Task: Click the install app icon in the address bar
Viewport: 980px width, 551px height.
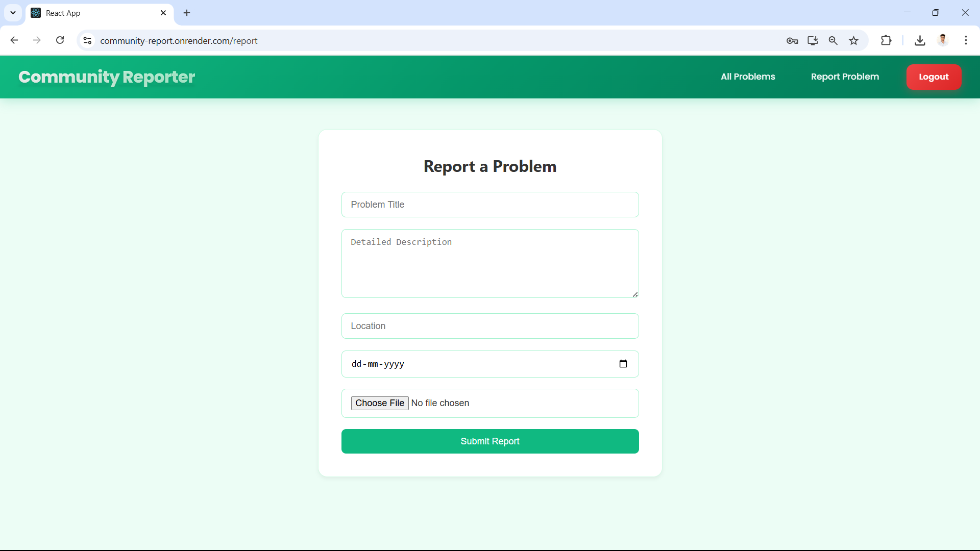Action: [x=813, y=41]
